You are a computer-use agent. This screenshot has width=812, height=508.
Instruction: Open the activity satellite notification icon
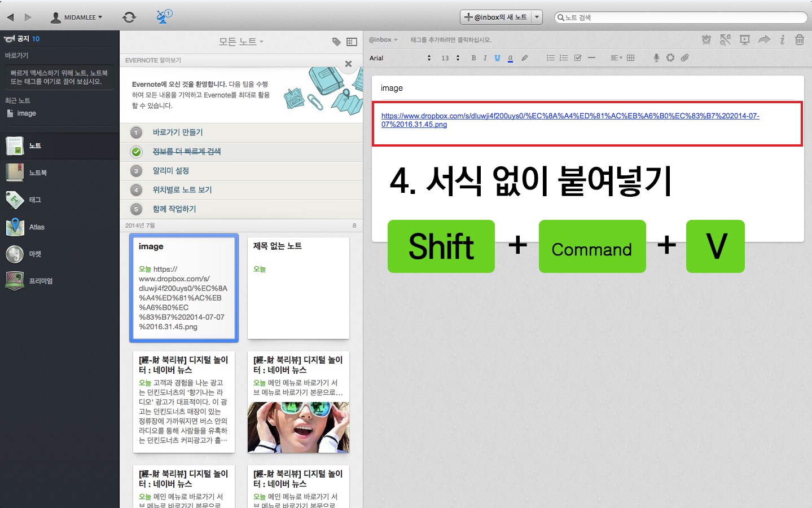(164, 17)
